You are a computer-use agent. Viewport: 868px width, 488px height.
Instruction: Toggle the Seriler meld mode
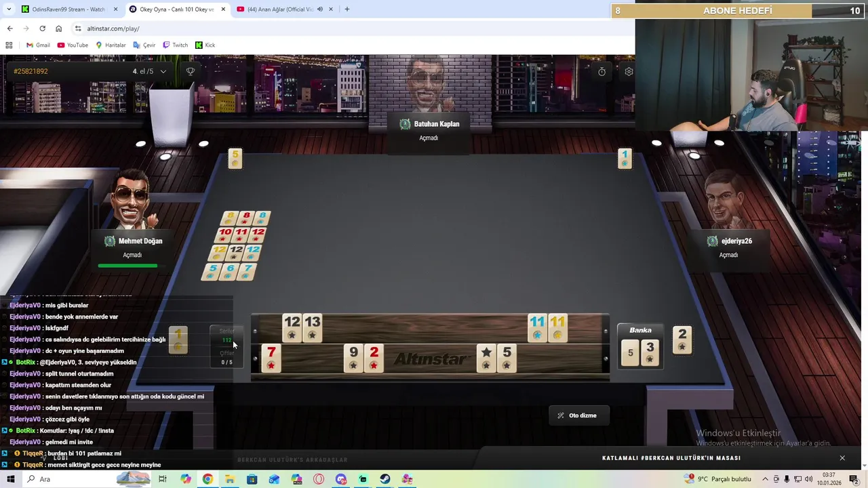coord(226,335)
